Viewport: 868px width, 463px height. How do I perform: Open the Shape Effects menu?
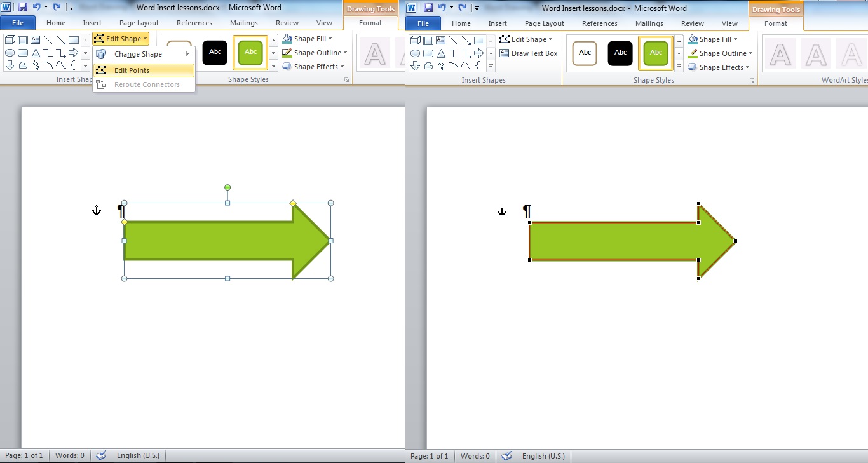click(313, 67)
